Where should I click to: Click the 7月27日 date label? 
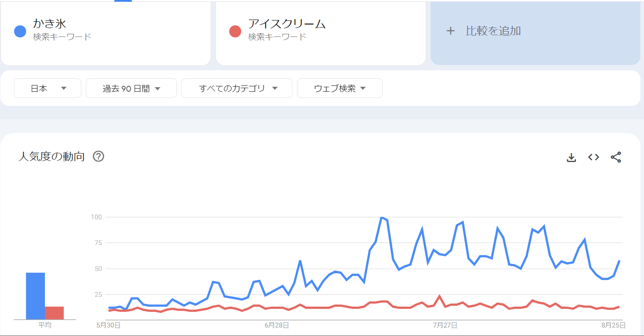click(445, 325)
